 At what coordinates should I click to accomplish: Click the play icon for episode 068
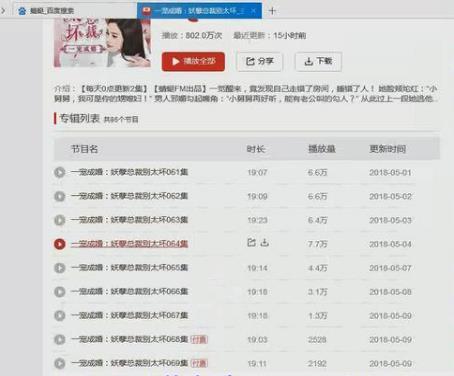60,339
